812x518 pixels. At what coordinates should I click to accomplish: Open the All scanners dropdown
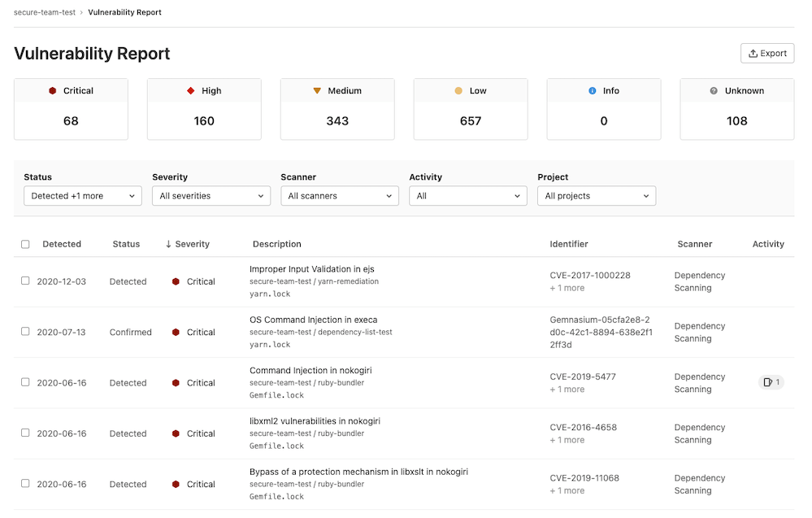pos(339,196)
